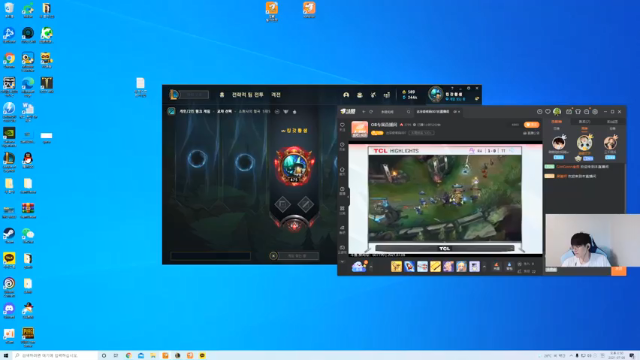The image size is (640, 360).
Task: Open the League store icon
Action: 387,95
